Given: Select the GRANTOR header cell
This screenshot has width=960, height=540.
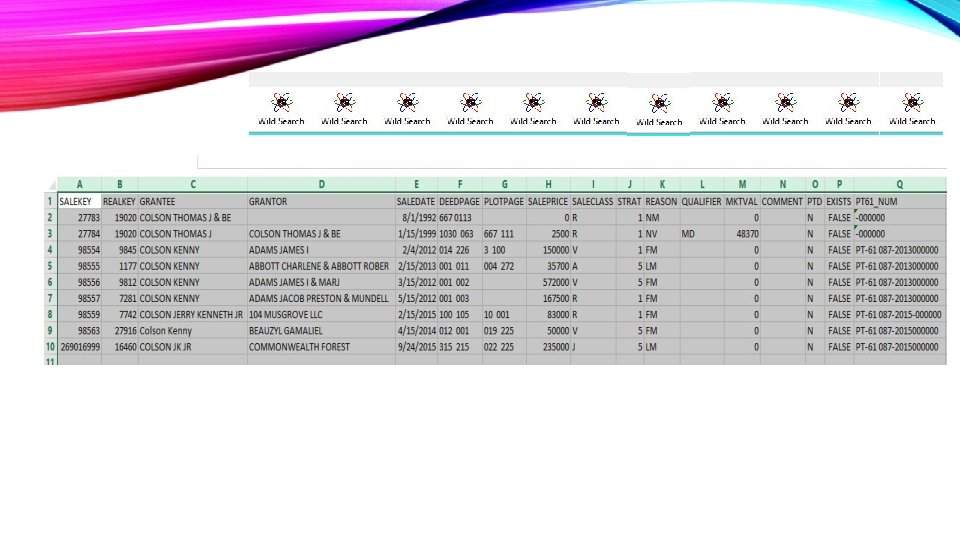Looking at the screenshot, I should coord(321,201).
